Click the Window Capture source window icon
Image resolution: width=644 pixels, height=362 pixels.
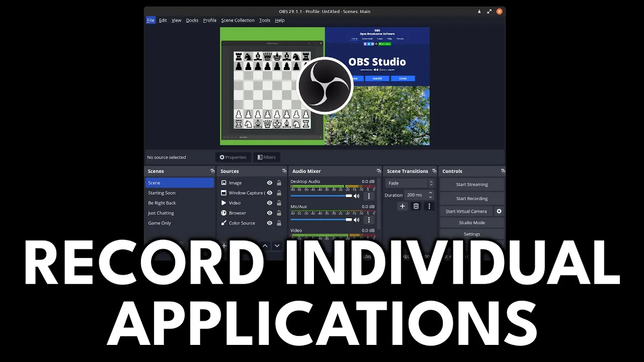224,193
